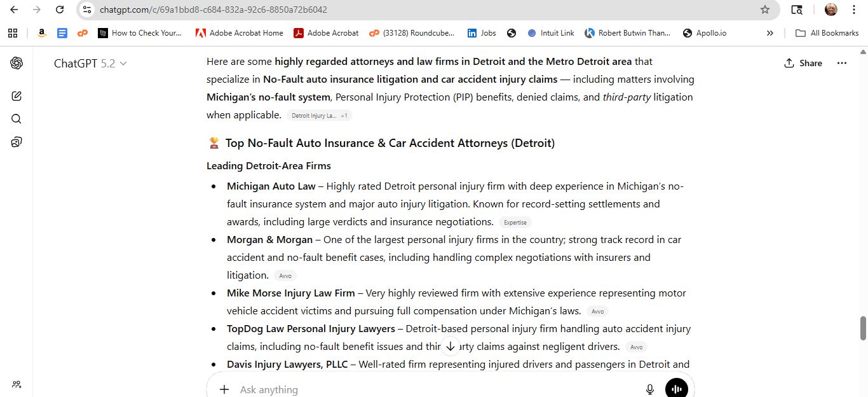Open the conversation more options ellipsis

(842, 63)
